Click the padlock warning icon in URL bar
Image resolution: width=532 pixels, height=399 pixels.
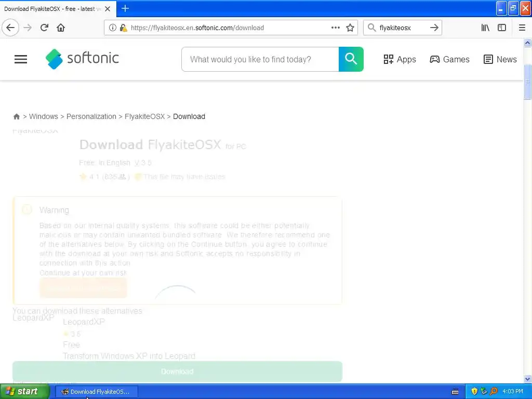tap(123, 28)
